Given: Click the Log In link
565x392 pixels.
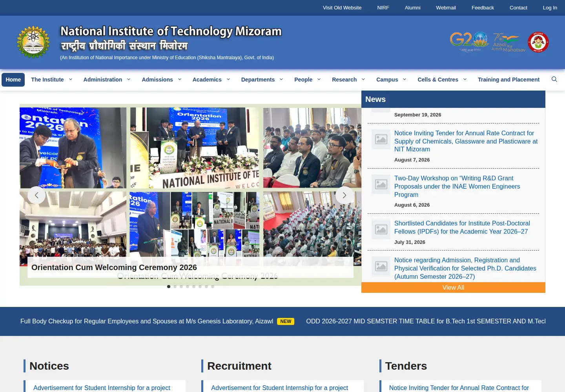Looking at the screenshot, I should pyautogui.click(x=550, y=8).
